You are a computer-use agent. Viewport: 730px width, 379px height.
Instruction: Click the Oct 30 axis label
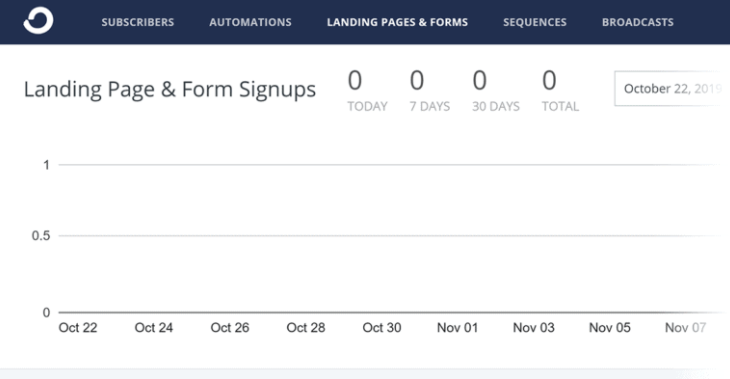coord(382,328)
